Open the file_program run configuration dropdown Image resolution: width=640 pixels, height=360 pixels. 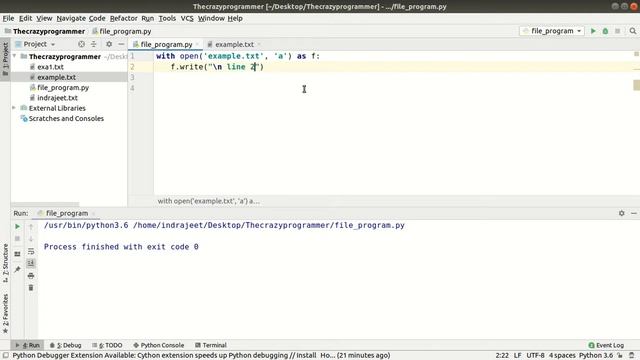[x=552, y=31]
